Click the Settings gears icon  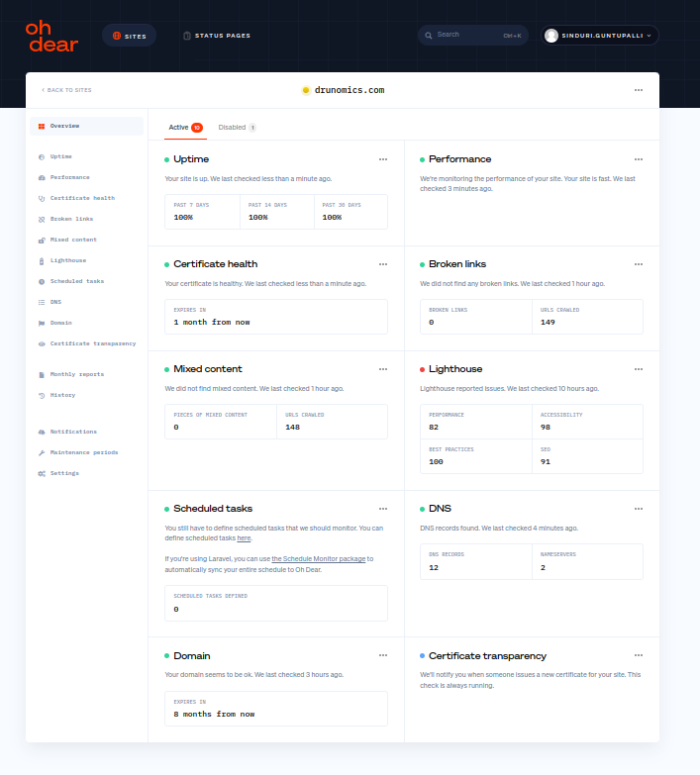click(41, 473)
